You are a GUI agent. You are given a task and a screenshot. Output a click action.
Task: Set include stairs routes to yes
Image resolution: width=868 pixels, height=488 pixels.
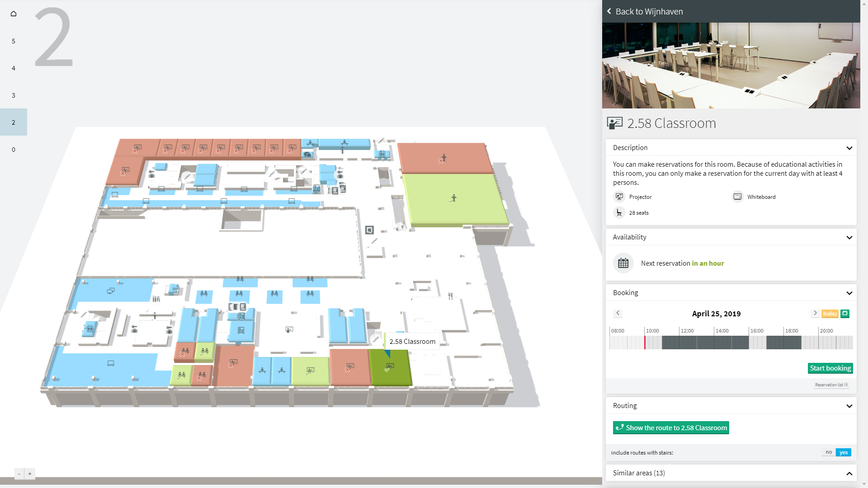tap(843, 452)
